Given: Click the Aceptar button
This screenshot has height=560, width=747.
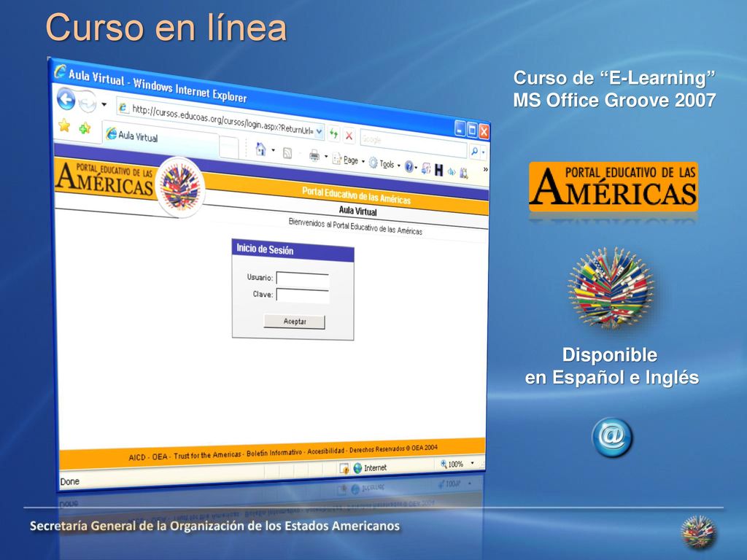Looking at the screenshot, I should (295, 322).
